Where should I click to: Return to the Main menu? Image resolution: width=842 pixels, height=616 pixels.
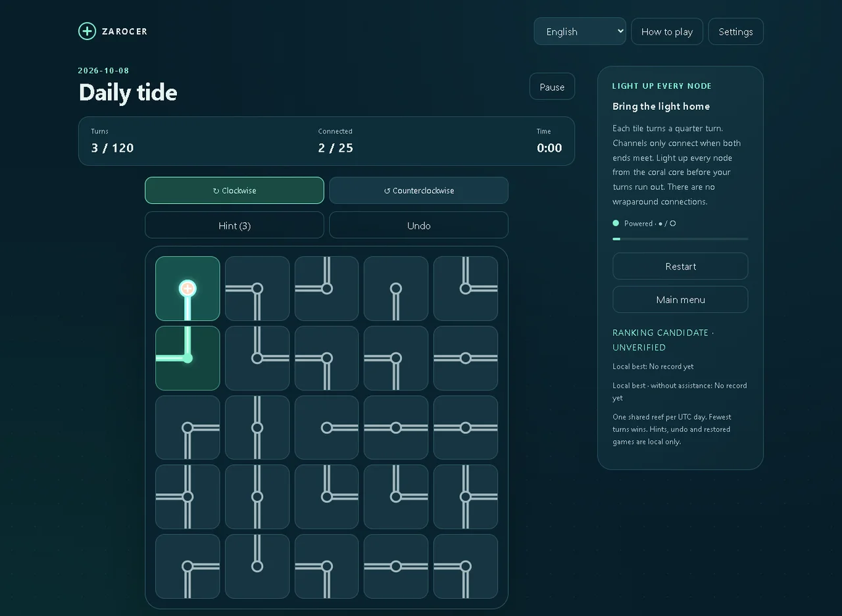tap(680, 300)
